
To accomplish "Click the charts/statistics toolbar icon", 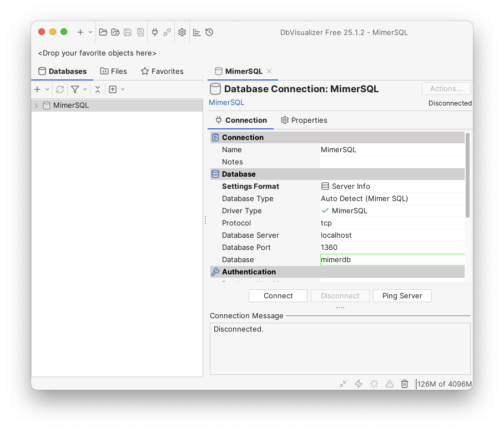I will click(196, 32).
